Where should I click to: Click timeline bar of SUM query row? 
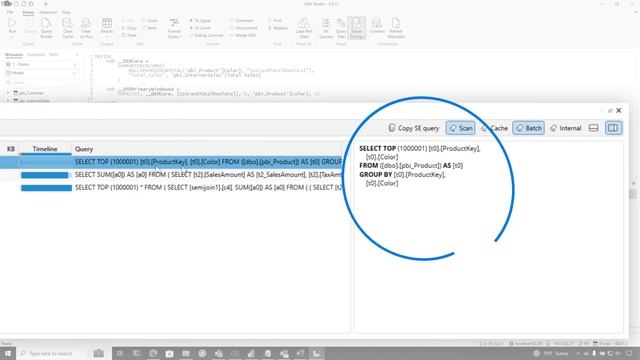tap(45, 175)
